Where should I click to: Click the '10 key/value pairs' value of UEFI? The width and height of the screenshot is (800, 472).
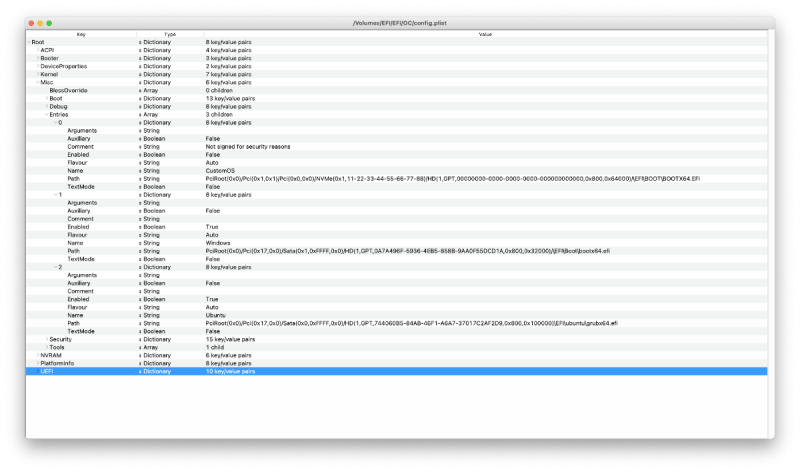click(x=230, y=371)
